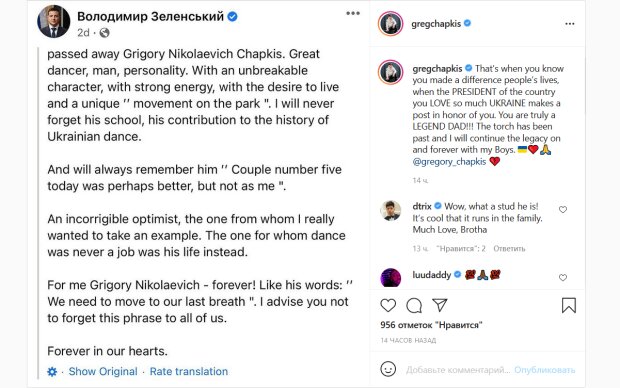Click Show Original link
620x388 pixels.
pyautogui.click(x=103, y=371)
